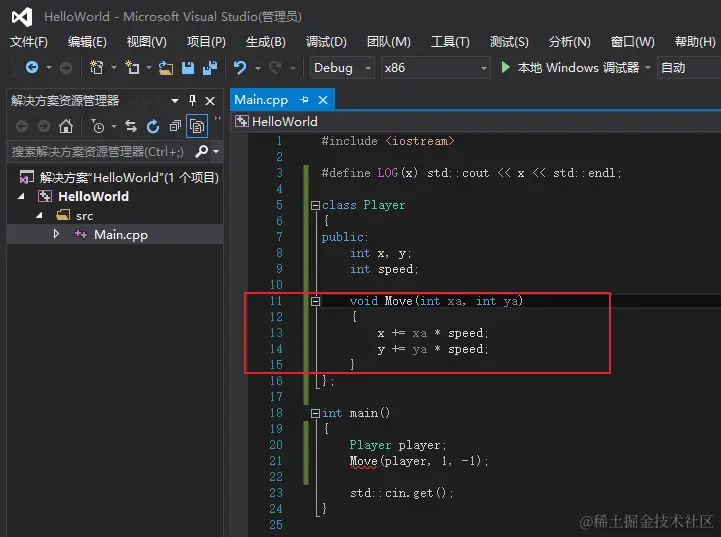721x537 pixels.
Task: Collapse the void Move function block
Action: [315, 301]
